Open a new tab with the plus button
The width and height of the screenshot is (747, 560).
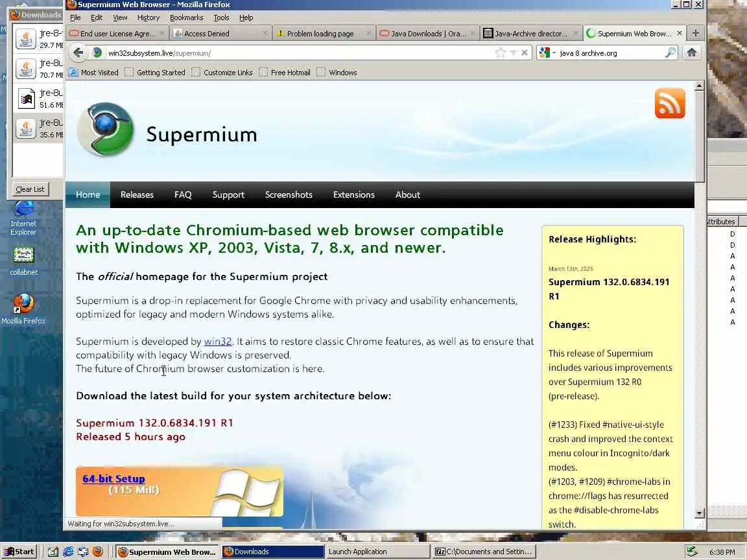pyautogui.click(x=696, y=33)
